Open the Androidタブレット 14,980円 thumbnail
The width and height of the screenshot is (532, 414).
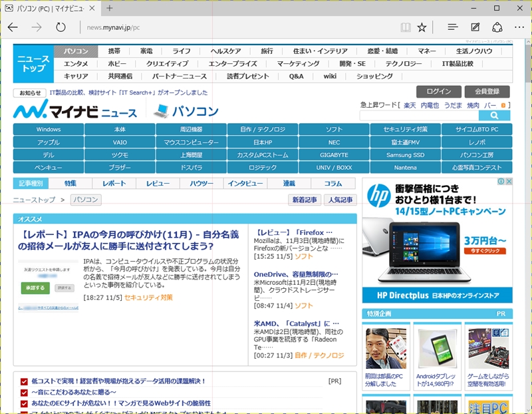coord(437,349)
